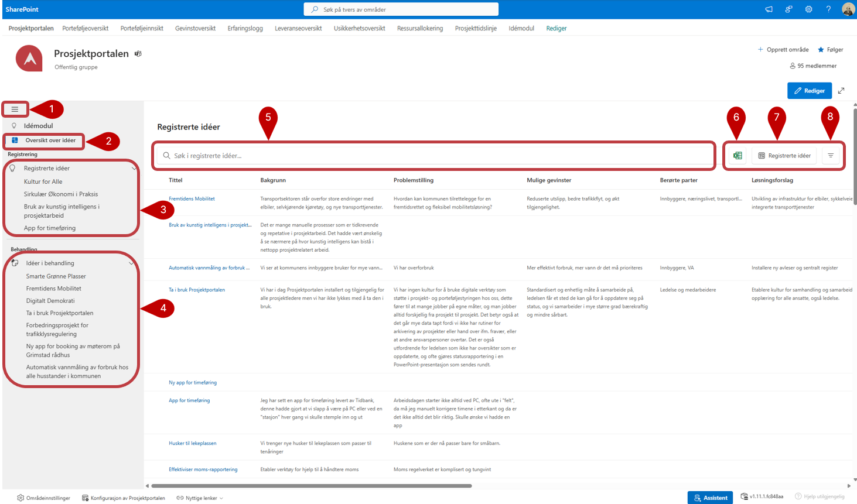Select Oversikt over idéer in sidebar
Screen dimensions: 857x504
click(x=50, y=140)
